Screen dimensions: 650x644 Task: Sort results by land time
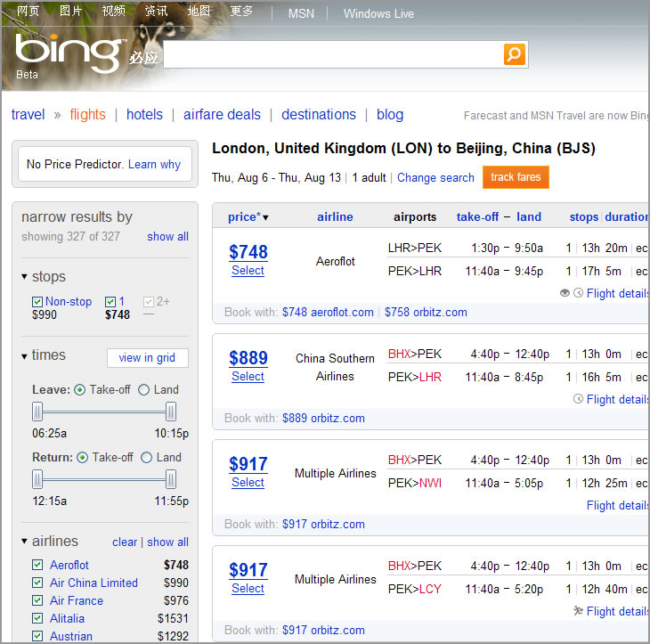tap(529, 216)
